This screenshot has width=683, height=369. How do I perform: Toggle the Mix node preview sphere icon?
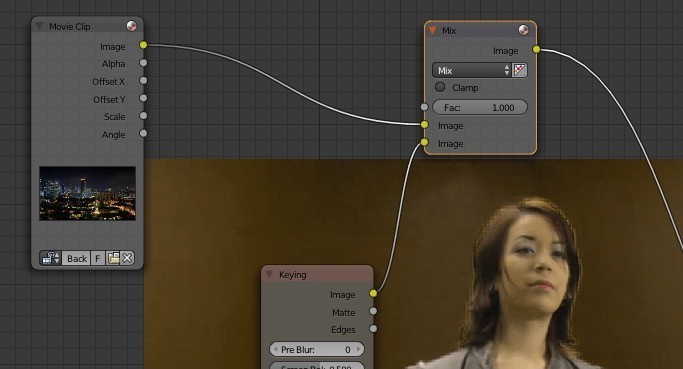(523, 30)
